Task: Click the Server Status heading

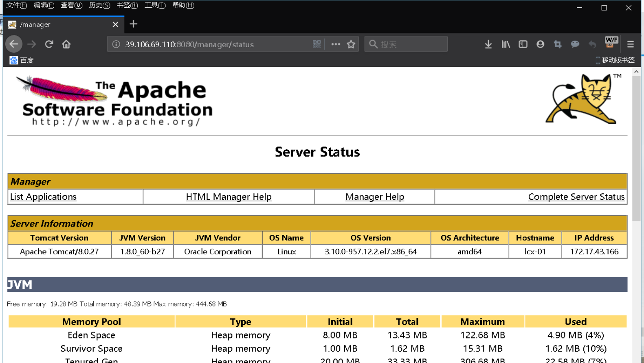Action: [317, 152]
